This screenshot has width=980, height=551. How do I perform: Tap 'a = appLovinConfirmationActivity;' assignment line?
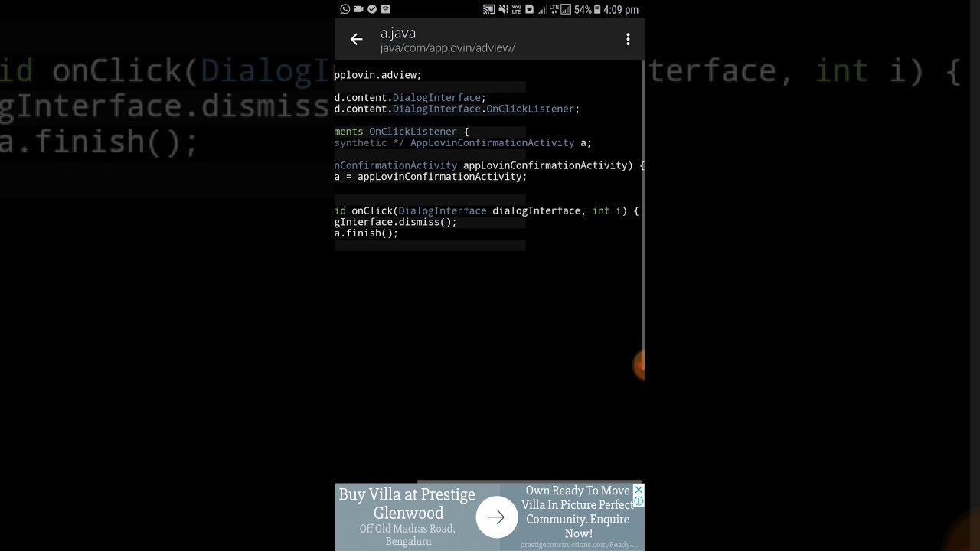(x=431, y=177)
